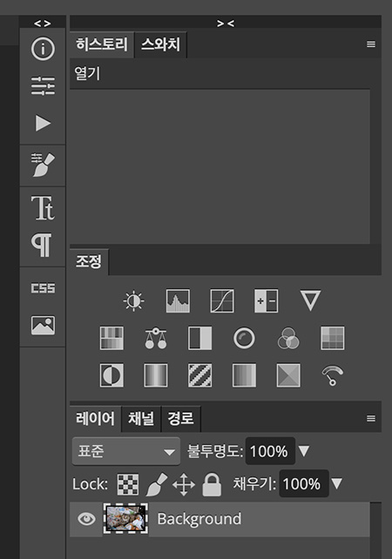This screenshot has width=392, height=559.
Task: Switch to the 스와치 tab
Action: [160, 44]
